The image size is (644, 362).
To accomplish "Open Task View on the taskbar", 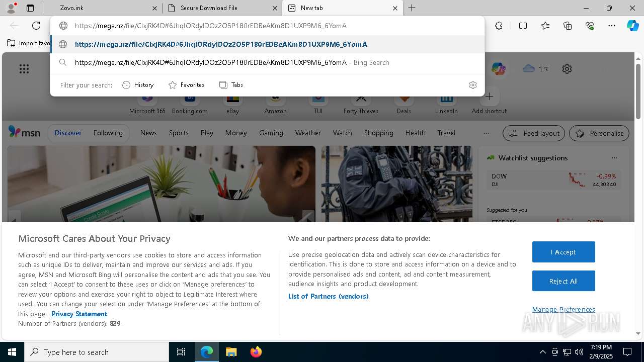I will pos(181,352).
